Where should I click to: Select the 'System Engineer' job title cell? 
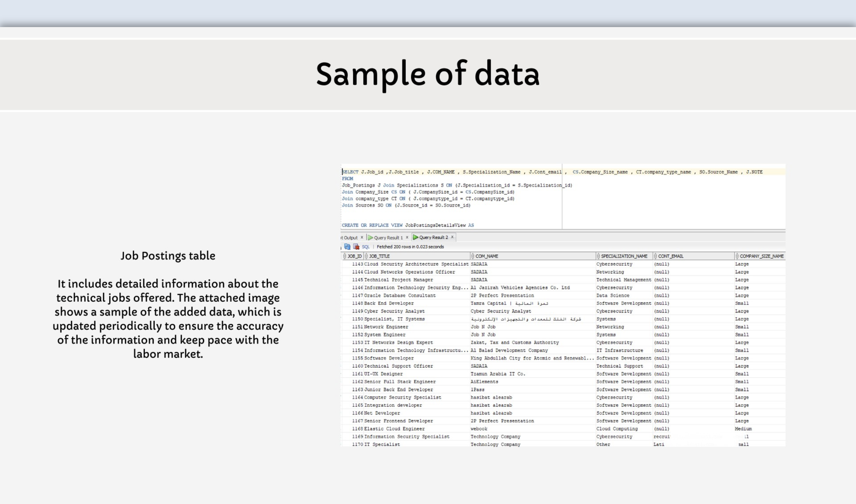pos(416,335)
